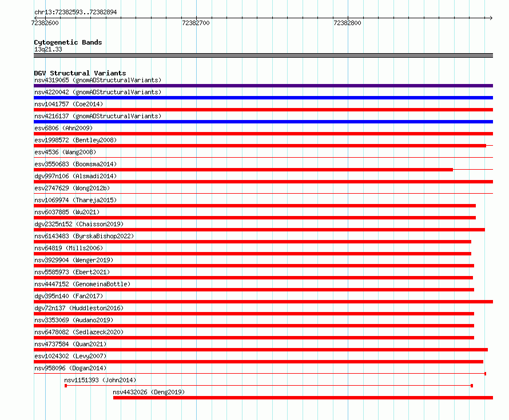Open variant nsv4432026 (Deng2019) label
This screenshot has height=420, width=509.
pyautogui.click(x=149, y=392)
